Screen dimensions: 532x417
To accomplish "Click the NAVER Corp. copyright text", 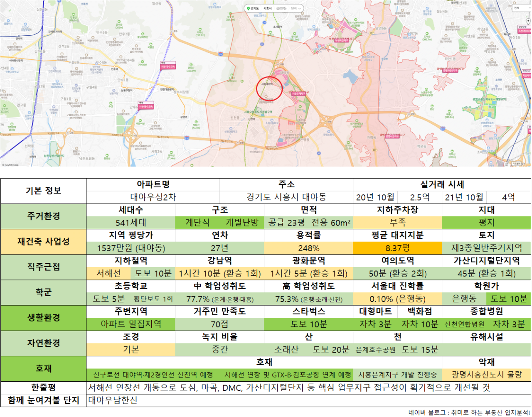I will (10, 165).
